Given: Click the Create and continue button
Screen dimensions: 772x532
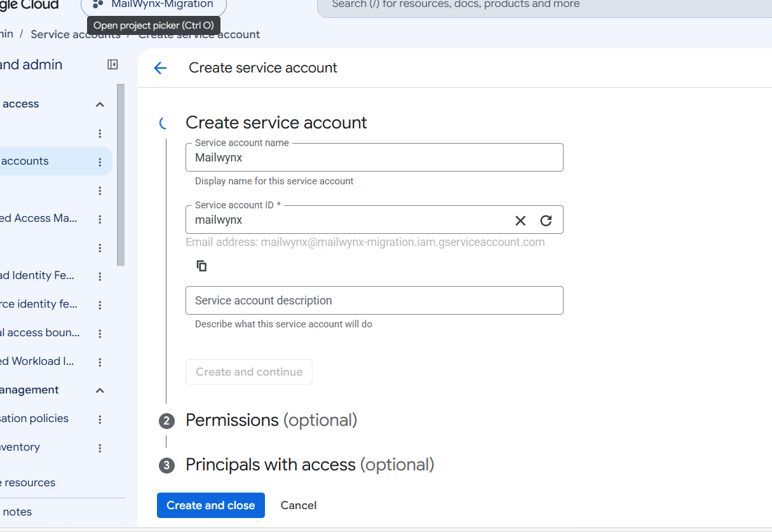Looking at the screenshot, I should [x=249, y=372].
